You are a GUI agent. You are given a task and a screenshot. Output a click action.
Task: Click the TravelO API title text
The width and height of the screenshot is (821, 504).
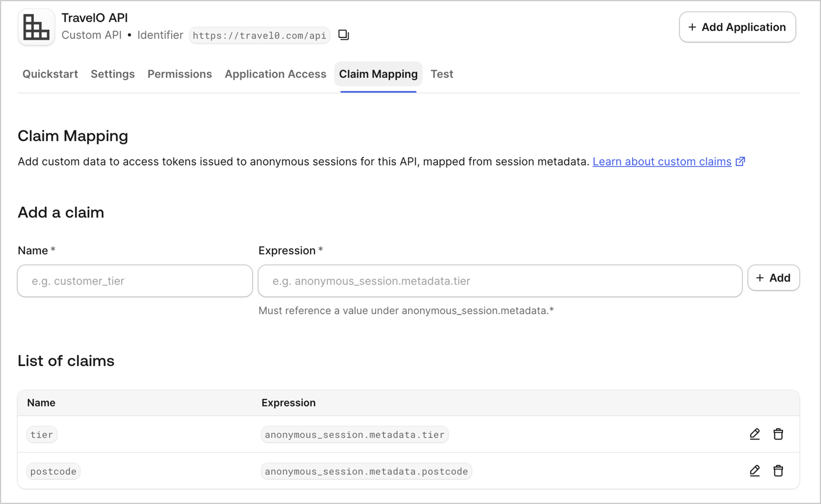point(95,18)
